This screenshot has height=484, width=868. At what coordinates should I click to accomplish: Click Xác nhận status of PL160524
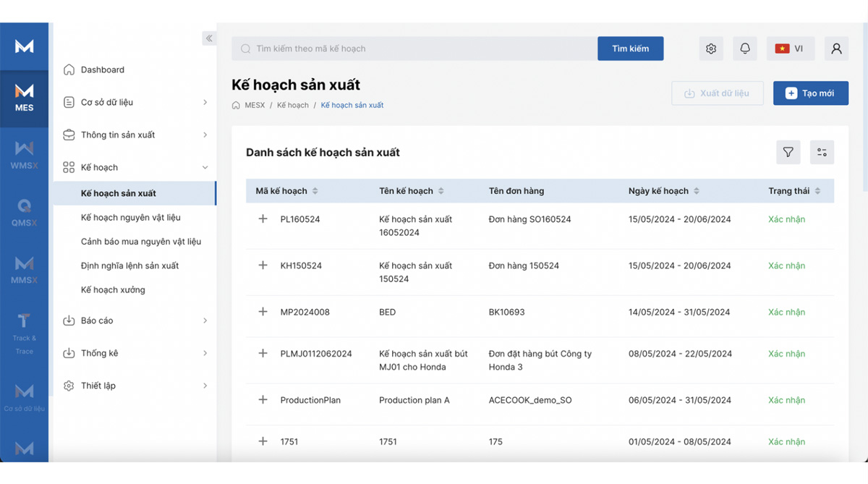click(x=786, y=219)
